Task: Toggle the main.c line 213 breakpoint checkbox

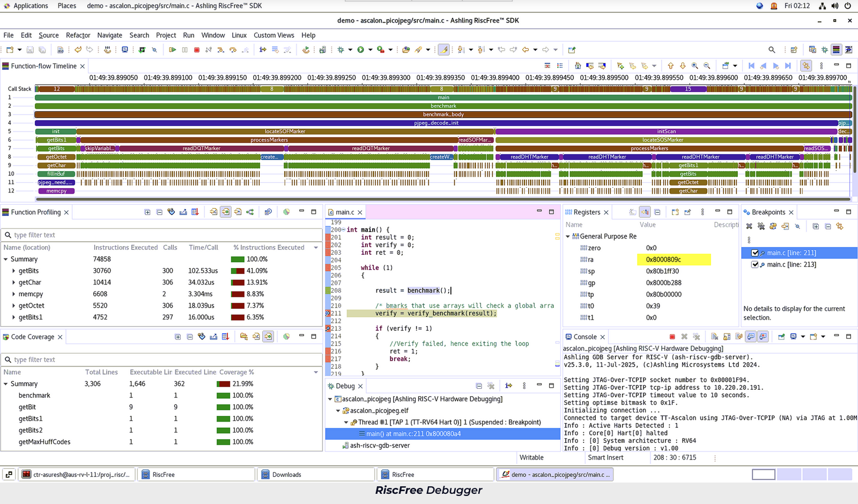Action: pos(756,264)
